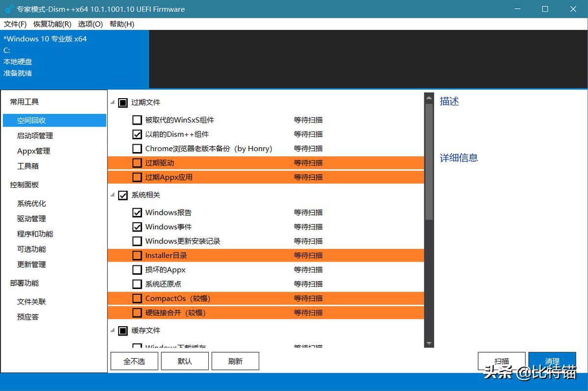Collapse the 过期文件 section
588x391 pixels.
tap(112, 103)
